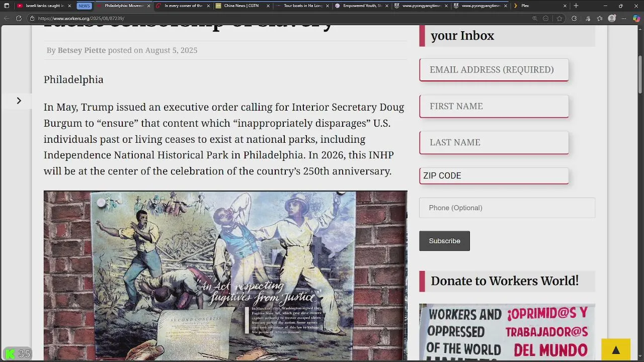
Task: Close the Empowered Youth tab
Action: pos(386,6)
